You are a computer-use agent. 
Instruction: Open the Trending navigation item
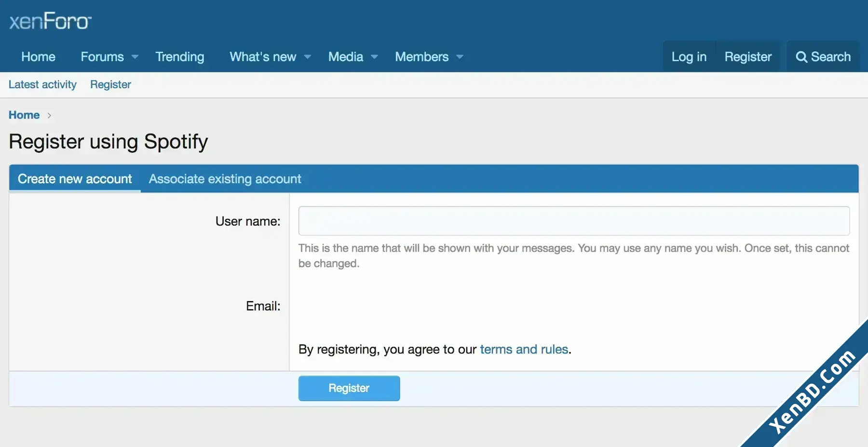coord(180,57)
